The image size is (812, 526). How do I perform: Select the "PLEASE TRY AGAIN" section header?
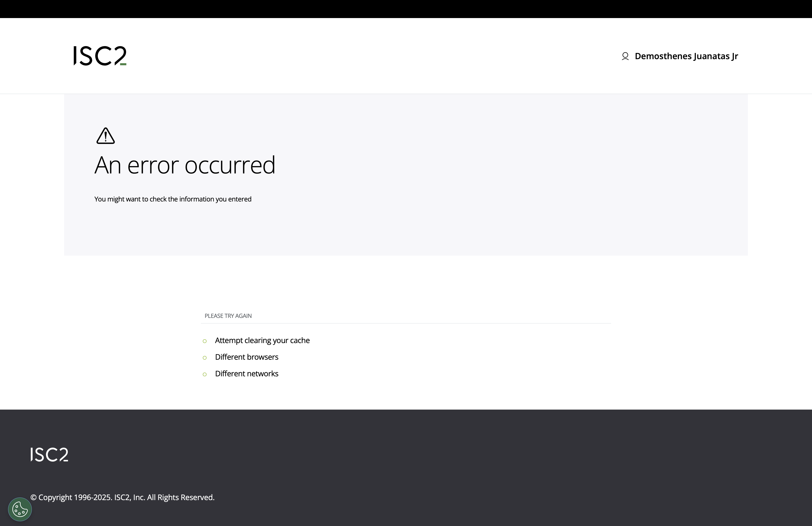[x=228, y=316]
